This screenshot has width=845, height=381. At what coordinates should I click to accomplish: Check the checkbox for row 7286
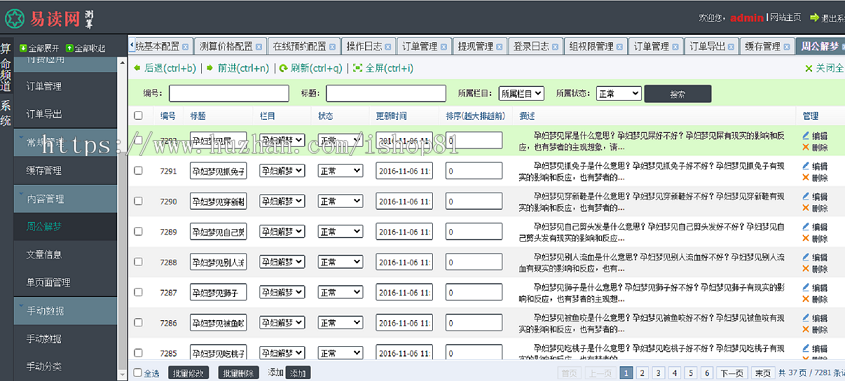click(138, 323)
